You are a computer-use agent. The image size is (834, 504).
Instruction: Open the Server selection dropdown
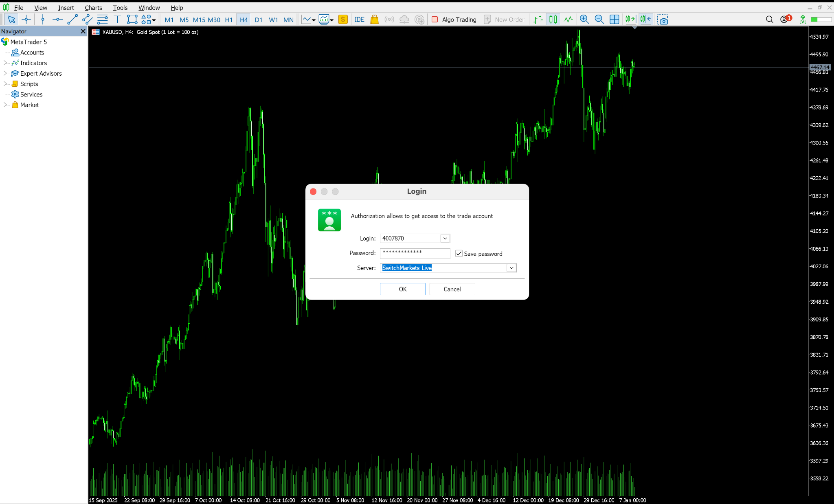511,267
